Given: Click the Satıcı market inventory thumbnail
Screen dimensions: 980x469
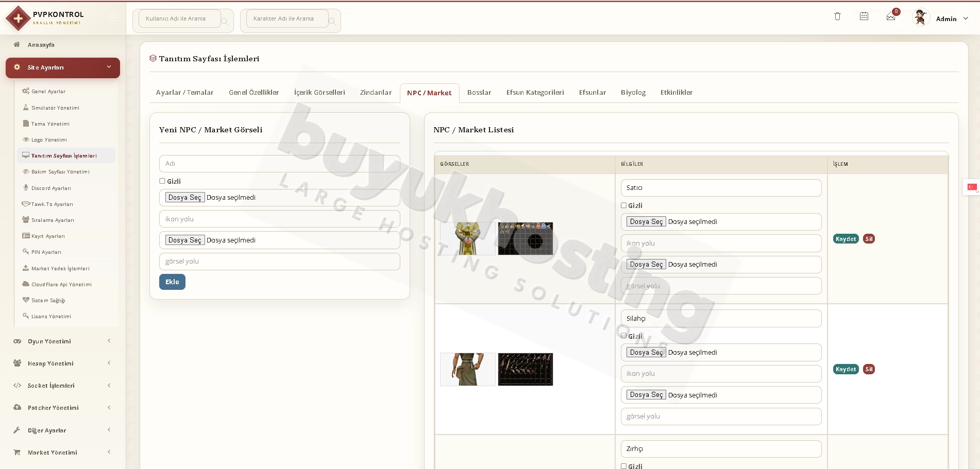Looking at the screenshot, I should click(526, 239).
